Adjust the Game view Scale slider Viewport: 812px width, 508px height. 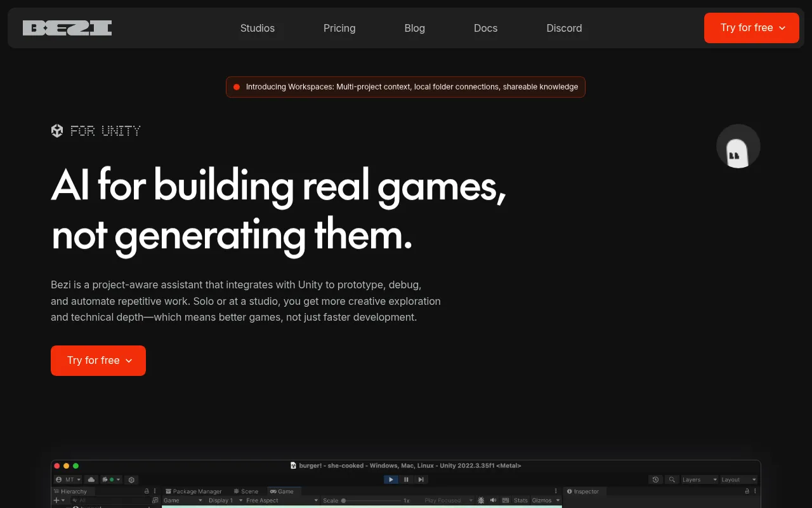point(372,501)
